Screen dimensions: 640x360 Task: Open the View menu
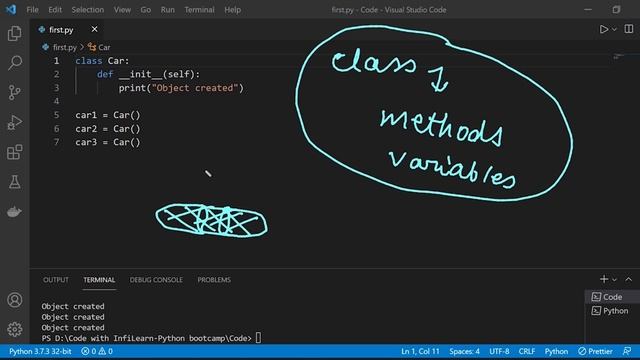tap(122, 9)
